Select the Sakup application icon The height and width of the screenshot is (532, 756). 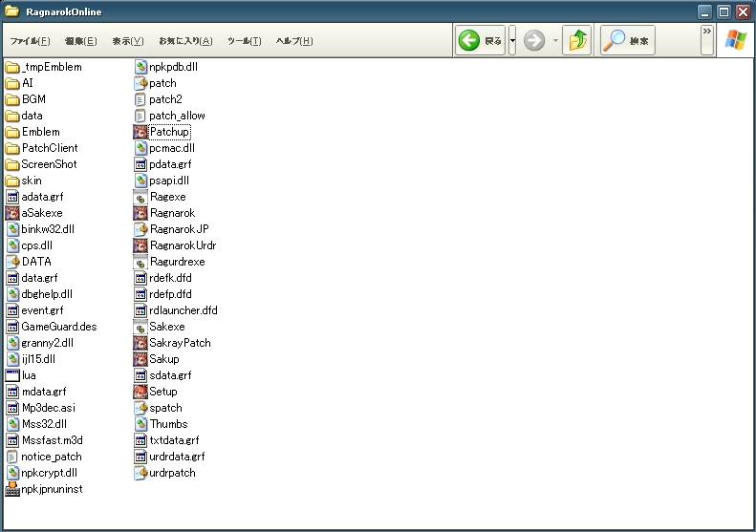point(140,359)
